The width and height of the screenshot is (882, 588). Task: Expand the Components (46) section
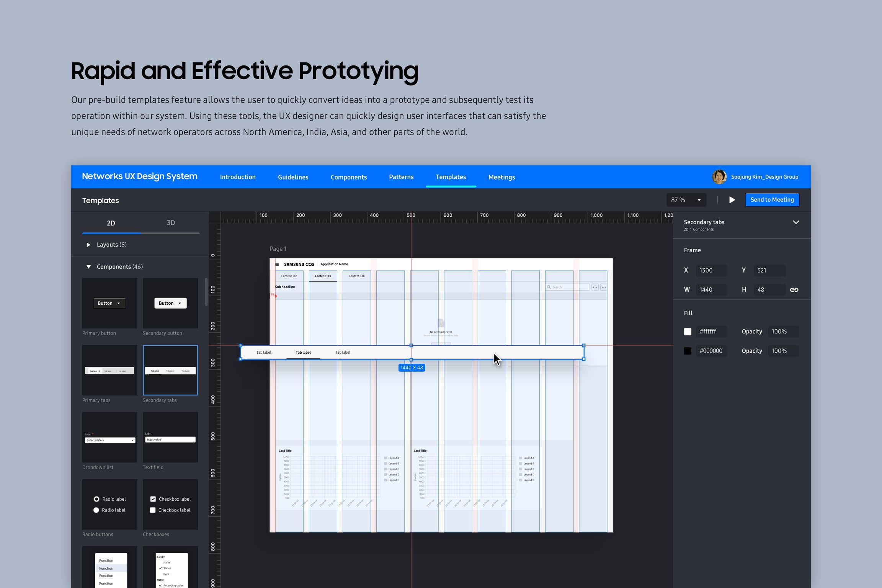tap(89, 266)
